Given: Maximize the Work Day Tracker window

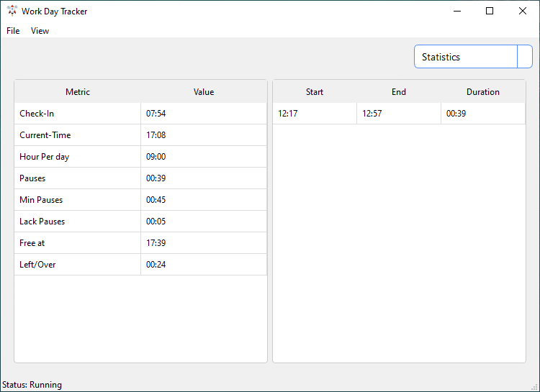Looking at the screenshot, I should point(490,11).
